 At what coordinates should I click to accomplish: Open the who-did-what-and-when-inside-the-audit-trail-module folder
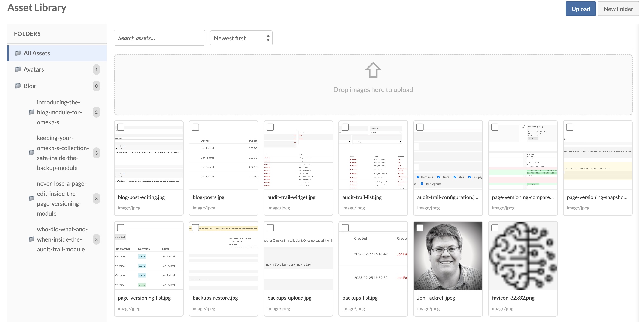pyautogui.click(x=62, y=239)
